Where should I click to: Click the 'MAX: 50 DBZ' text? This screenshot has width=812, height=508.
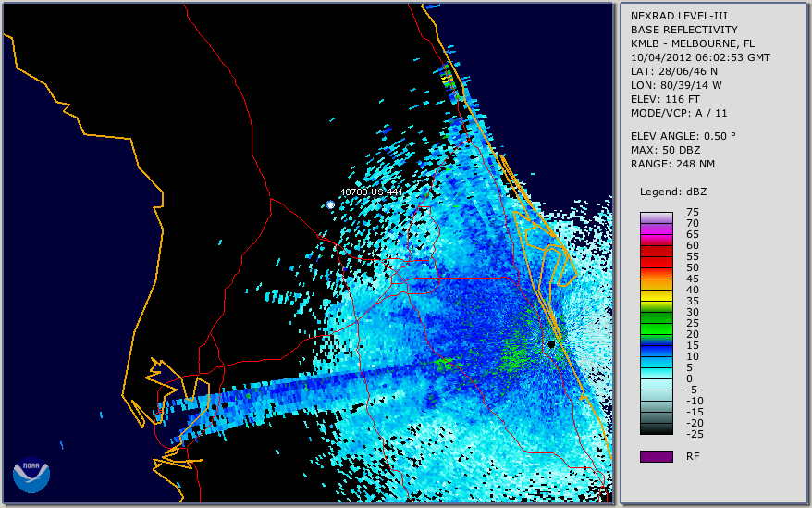[x=666, y=150]
